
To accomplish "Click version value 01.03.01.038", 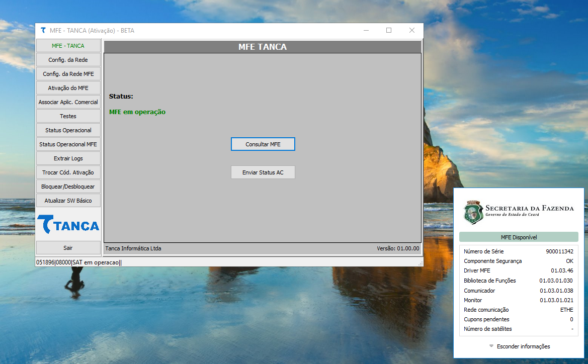I will point(556,291).
